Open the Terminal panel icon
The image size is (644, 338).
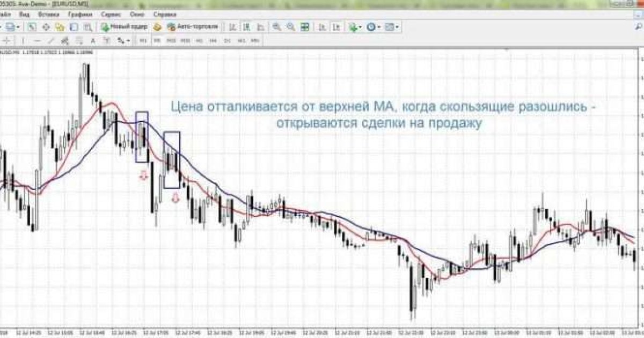(x=74, y=27)
